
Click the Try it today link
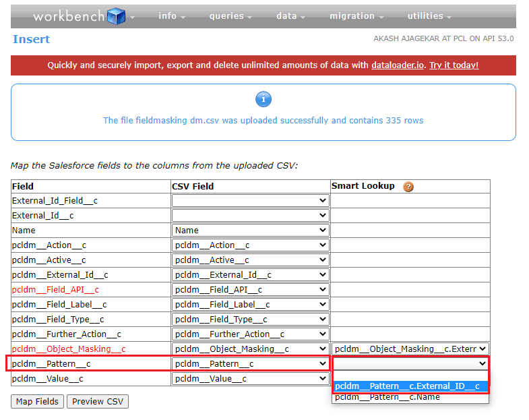(454, 65)
